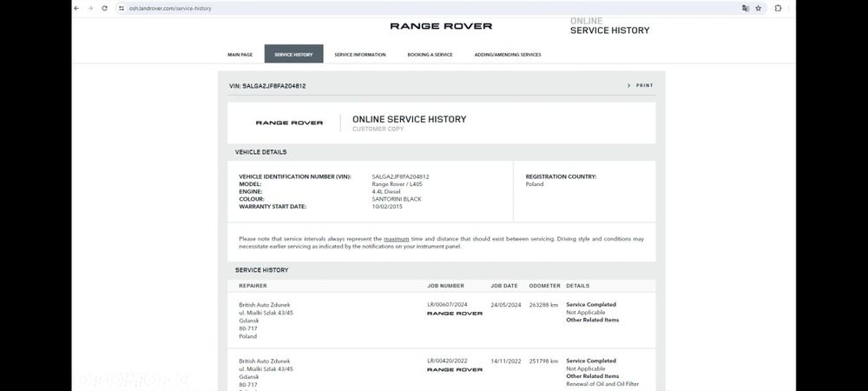Viewport: 868px width, 391px height.
Task: Open site information icon in address bar
Action: 122,9
